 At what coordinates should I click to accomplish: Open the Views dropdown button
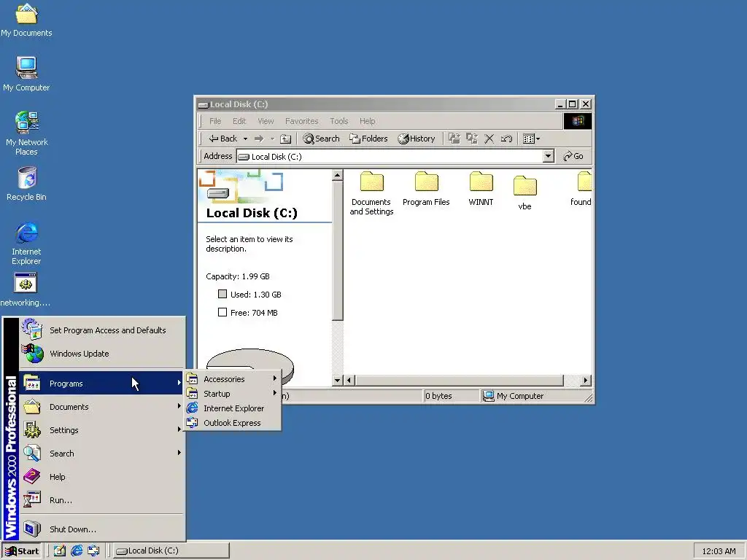(531, 139)
